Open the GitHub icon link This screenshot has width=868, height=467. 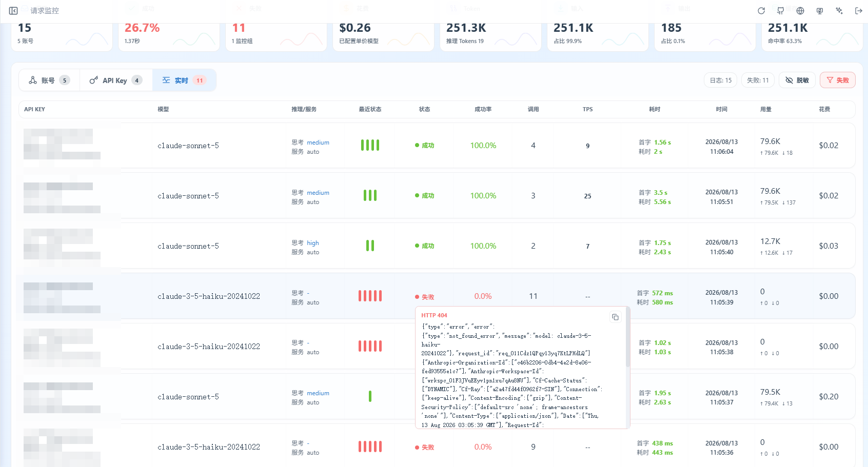[x=781, y=11]
